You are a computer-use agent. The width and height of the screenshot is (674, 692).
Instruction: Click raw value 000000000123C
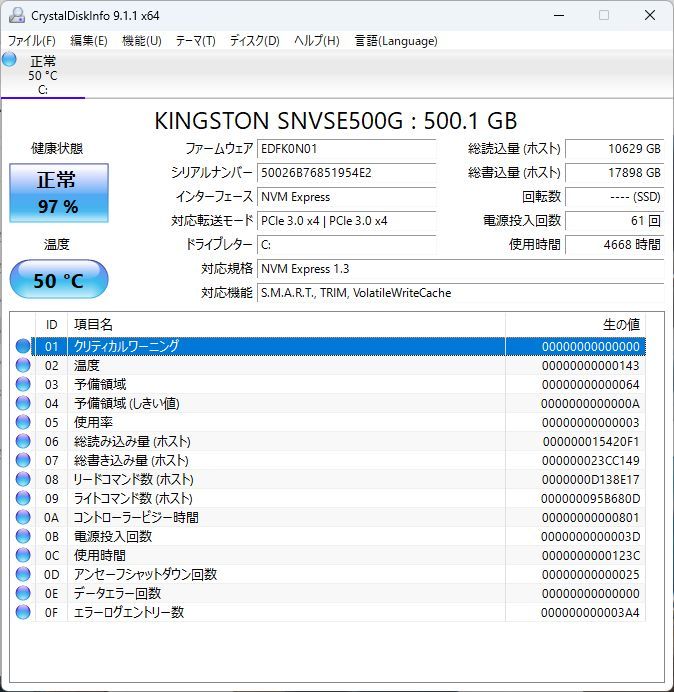(x=591, y=555)
